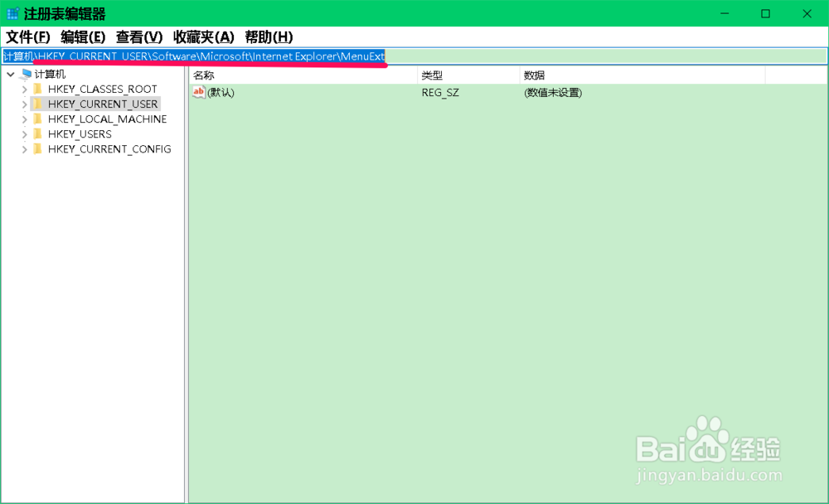The height and width of the screenshot is (504, 829).
Task: Minimize the Registry Editor window
Action: (x=725, y=13)
